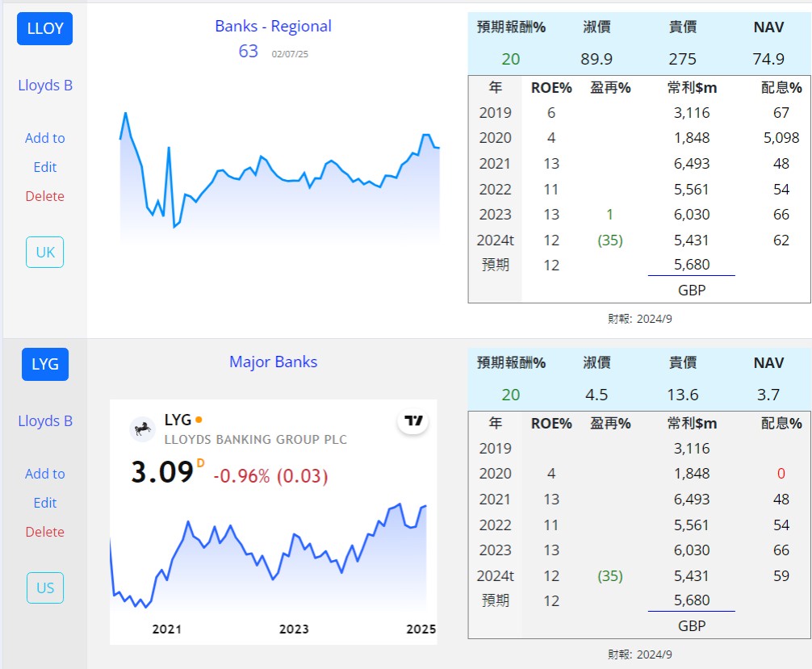Click LLOY forecast profit 5,680

(692, 265)
